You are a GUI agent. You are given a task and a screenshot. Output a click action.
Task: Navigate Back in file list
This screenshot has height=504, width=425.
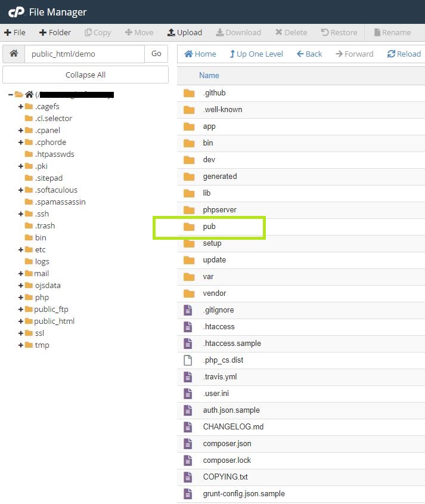[309, 54]
